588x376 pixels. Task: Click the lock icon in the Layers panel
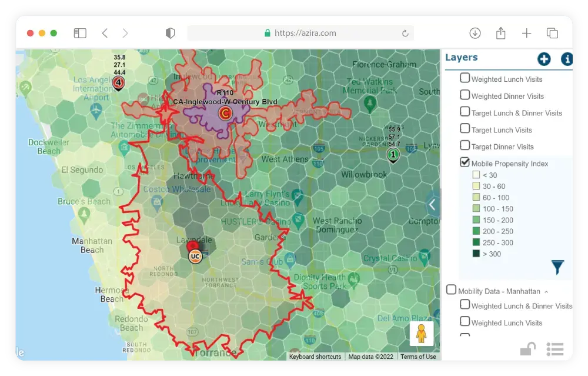coord(527,350)
